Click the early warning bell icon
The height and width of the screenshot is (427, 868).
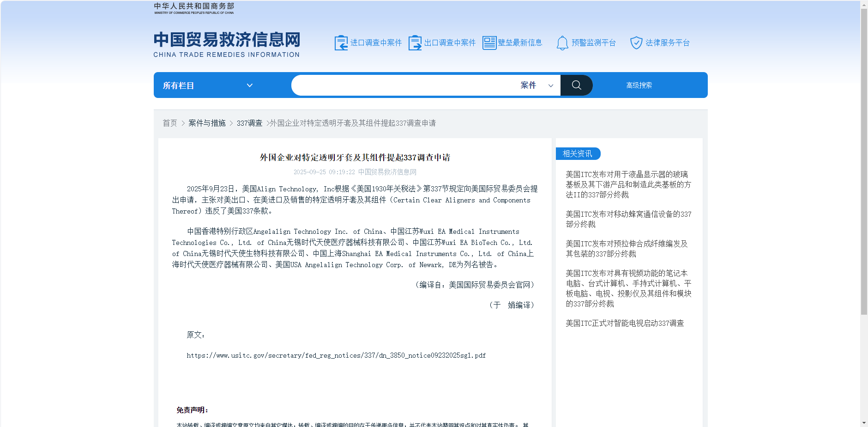click(x=562, y=43)
